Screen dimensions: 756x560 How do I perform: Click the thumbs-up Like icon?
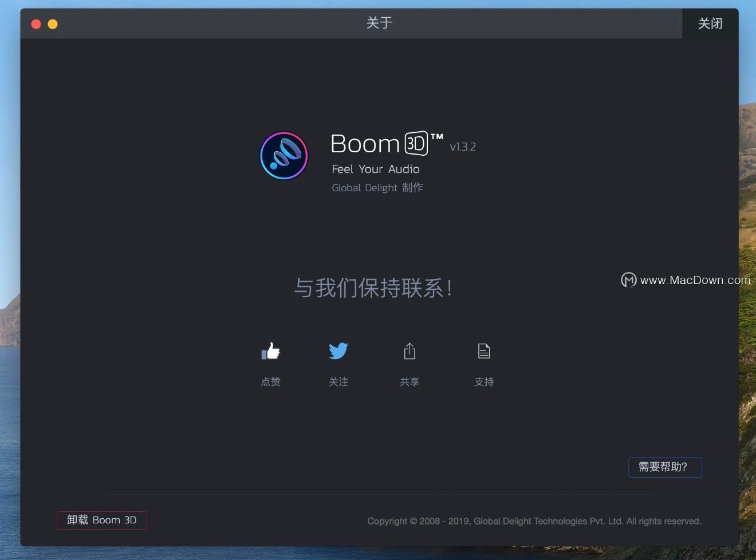(270, 351)
